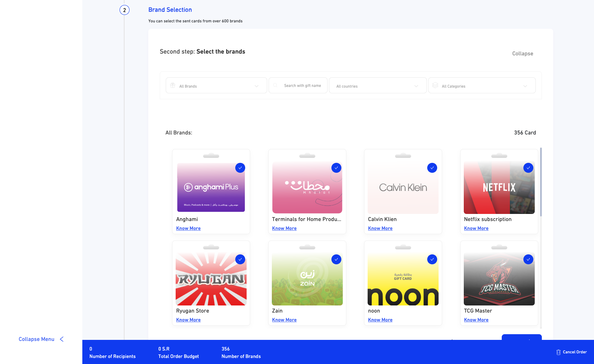
Task: Collapse the brand selection step
Action: [523, 54]
